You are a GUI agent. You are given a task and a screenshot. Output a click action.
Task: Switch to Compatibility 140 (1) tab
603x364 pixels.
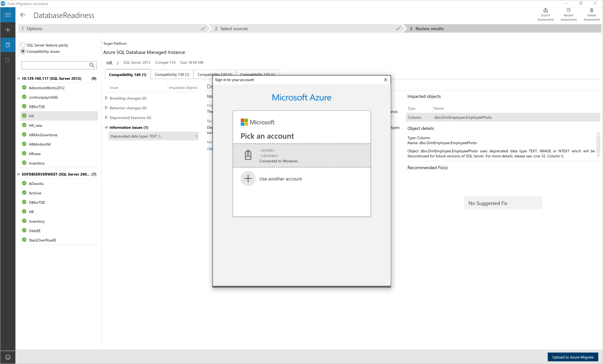pos(128,74)
